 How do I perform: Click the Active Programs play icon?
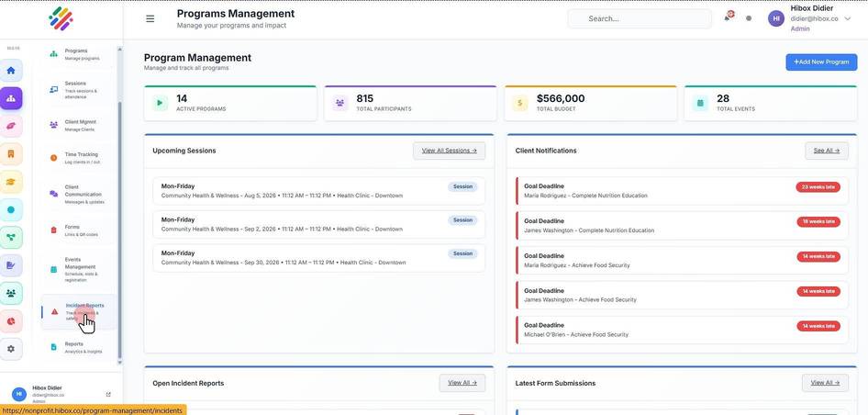(x=160, y=103)
